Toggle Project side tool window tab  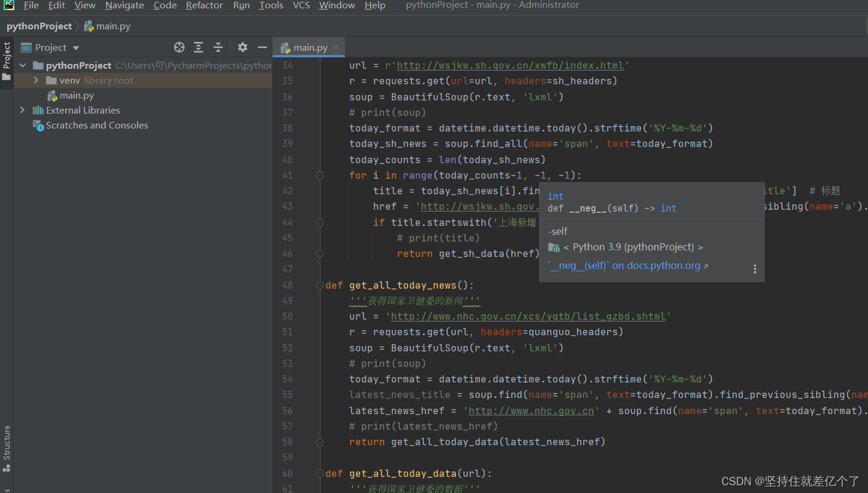pyautogui.click(x=7, y=62)
